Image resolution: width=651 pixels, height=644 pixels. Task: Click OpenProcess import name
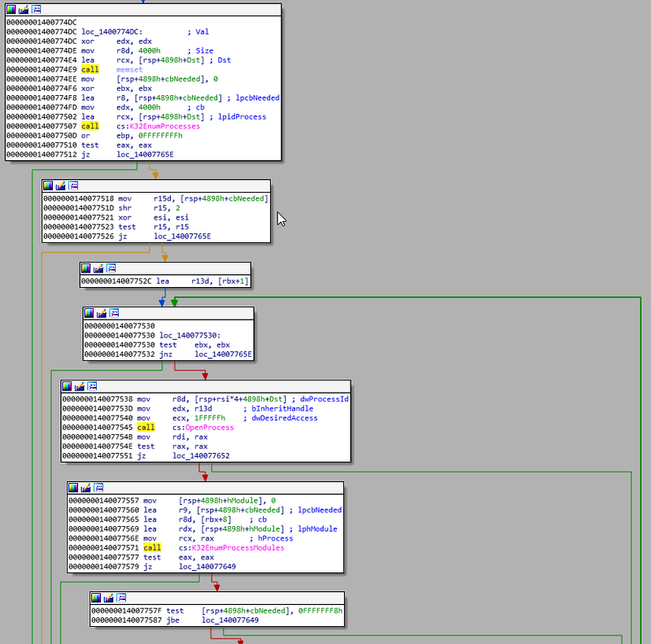[x=210, y=428]
